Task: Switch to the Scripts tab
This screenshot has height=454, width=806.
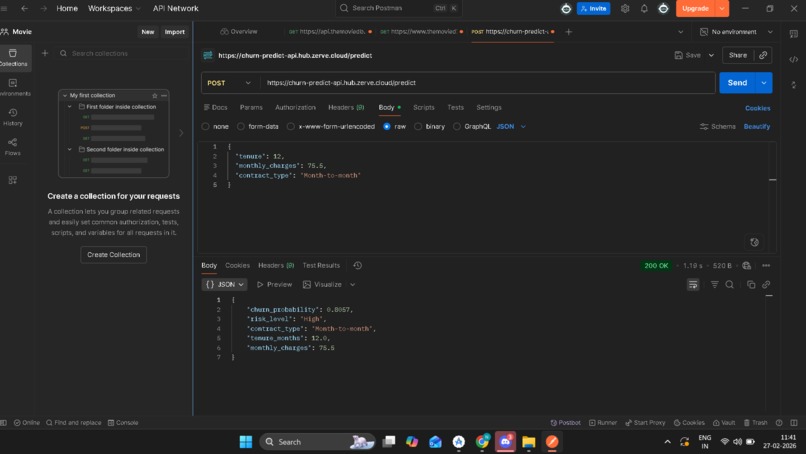Action: pyautogui.click(x=424, y=107)
